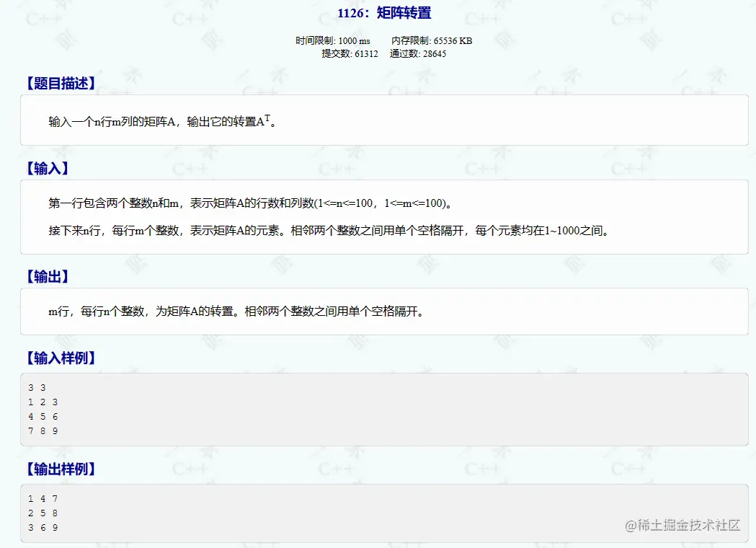Viewport: 756px width, 548px height.
Task: Click the sample input line '4 5 6'
Action: 43,417
